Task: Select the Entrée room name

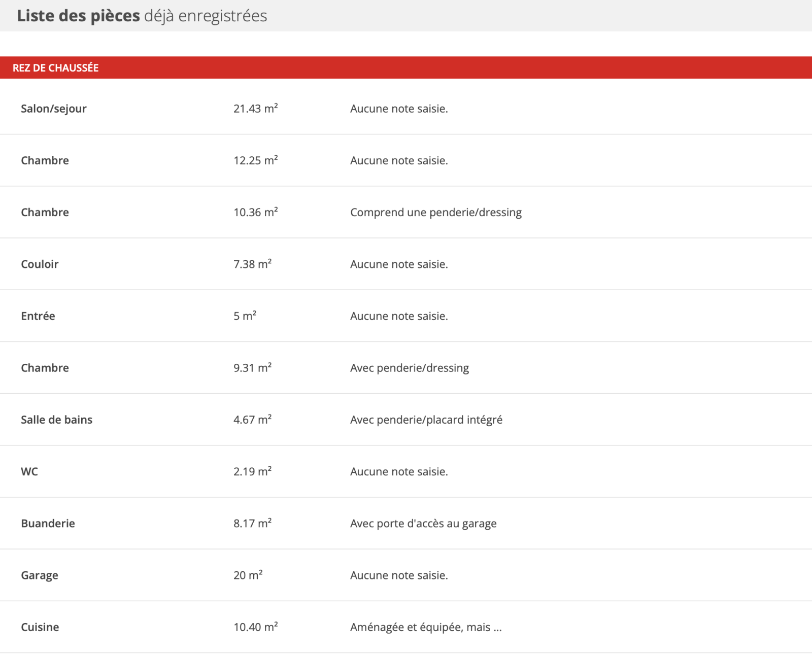Action: pyautogui.click(x=38, y=316)
